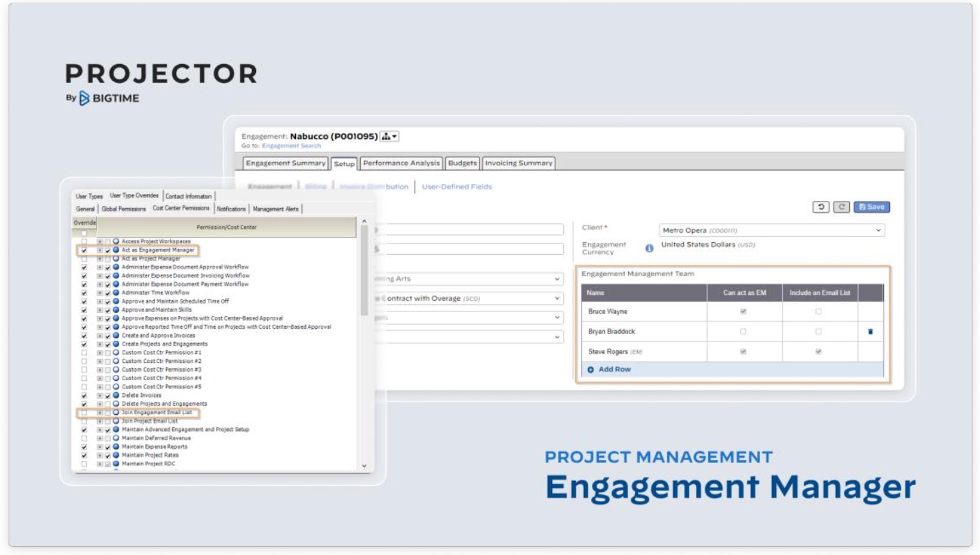The width and height of the screenshot is (980, 555).
Task: Expand the Maintain Expense Reports tree node
Action: click(100, 447)
